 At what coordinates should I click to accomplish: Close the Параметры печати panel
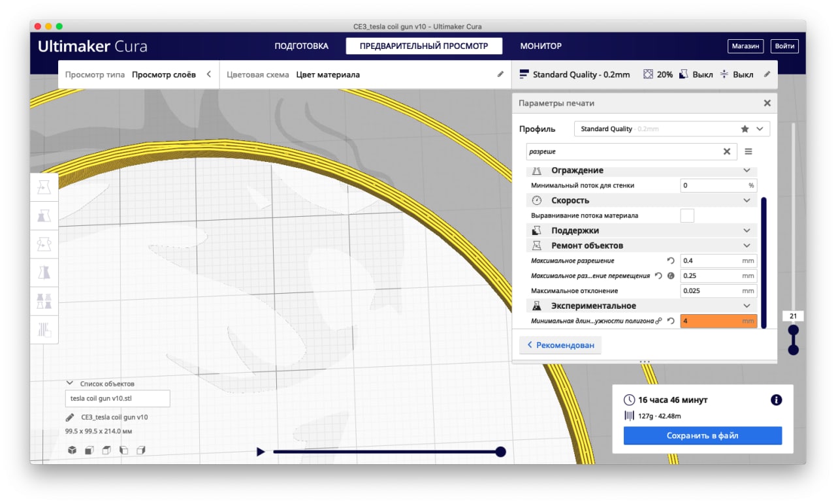click(x=767, y=103)
